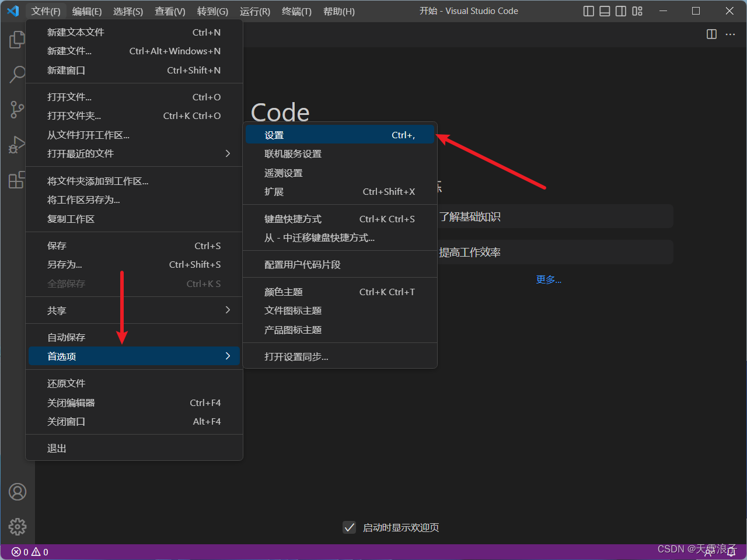Toggle primary side bar layout icon
Screen dimensions: 747x560
point(589,11)
